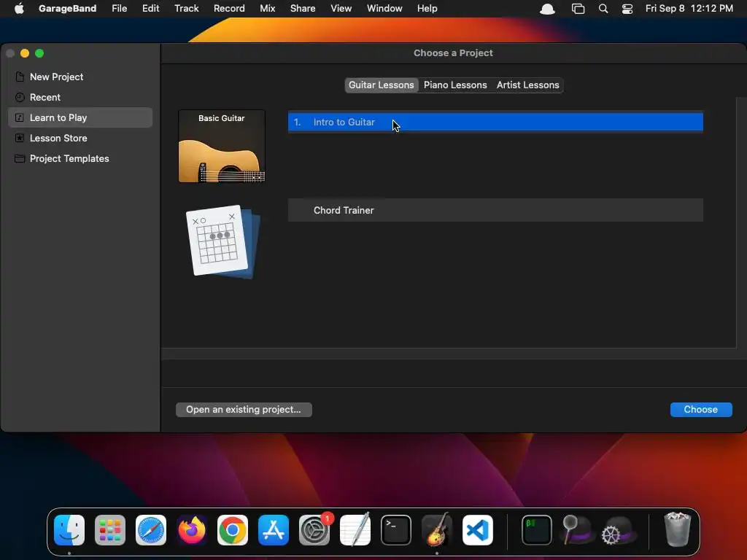Open Finder from the Dock

click(69, 530)
